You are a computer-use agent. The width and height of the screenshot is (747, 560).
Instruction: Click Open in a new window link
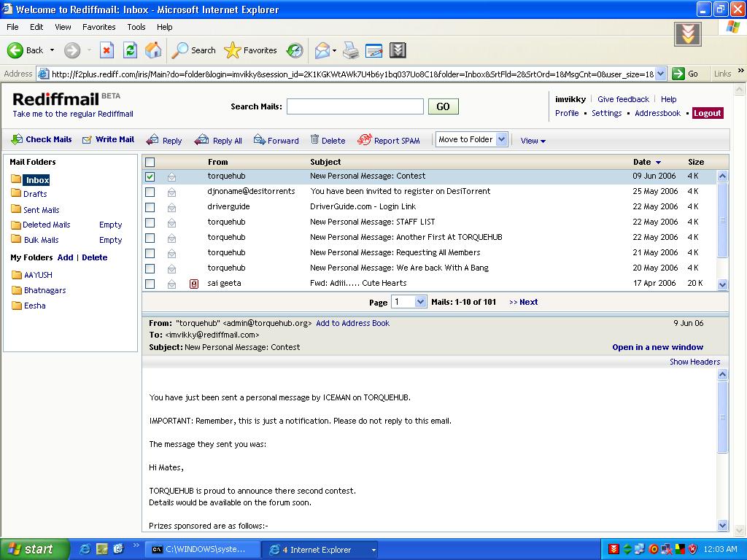[657, 347]
